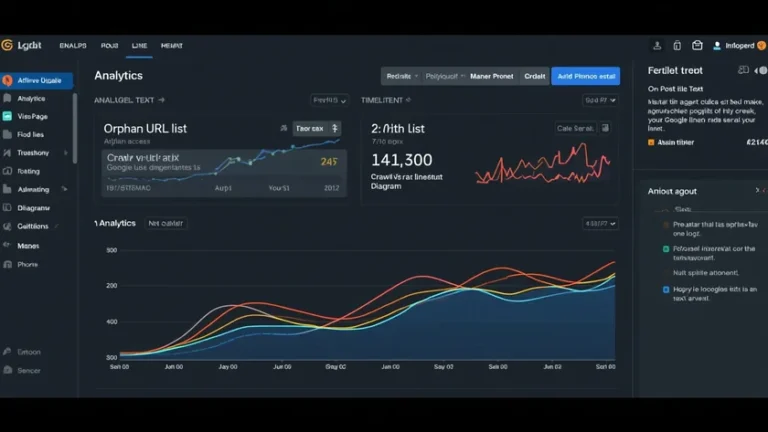This screenshot has width=768, height=432.
Task: Check the orange Asain tibier checkbox
Action: [x=651, y=143]
